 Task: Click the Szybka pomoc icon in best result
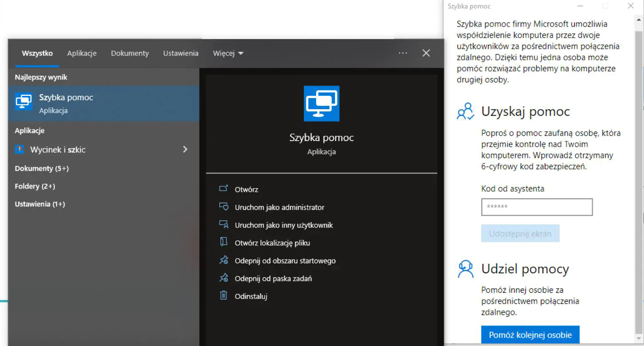pyautogui.click(x=23, y=102)
